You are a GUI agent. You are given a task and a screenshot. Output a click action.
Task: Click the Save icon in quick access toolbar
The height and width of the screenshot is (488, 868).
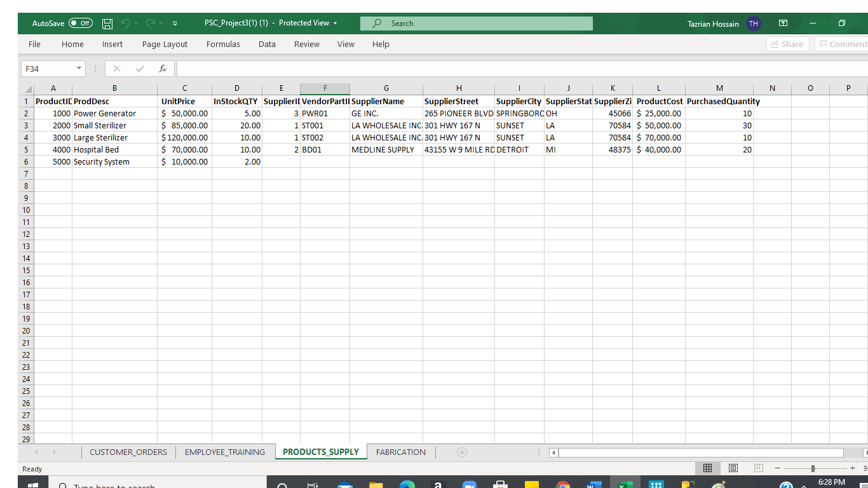[107, 23]
